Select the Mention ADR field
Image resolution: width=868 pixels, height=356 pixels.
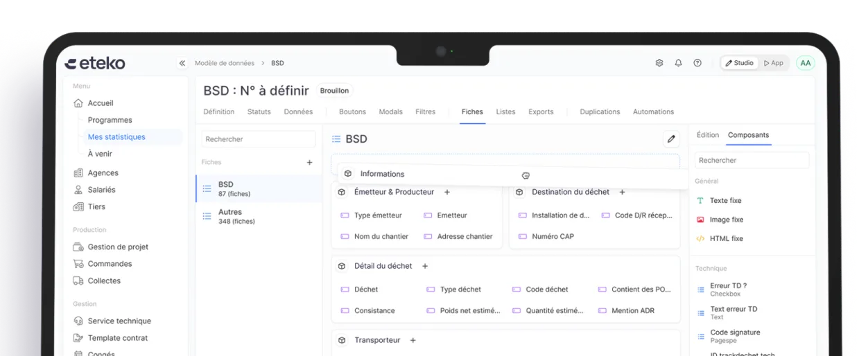pos(626,311)
